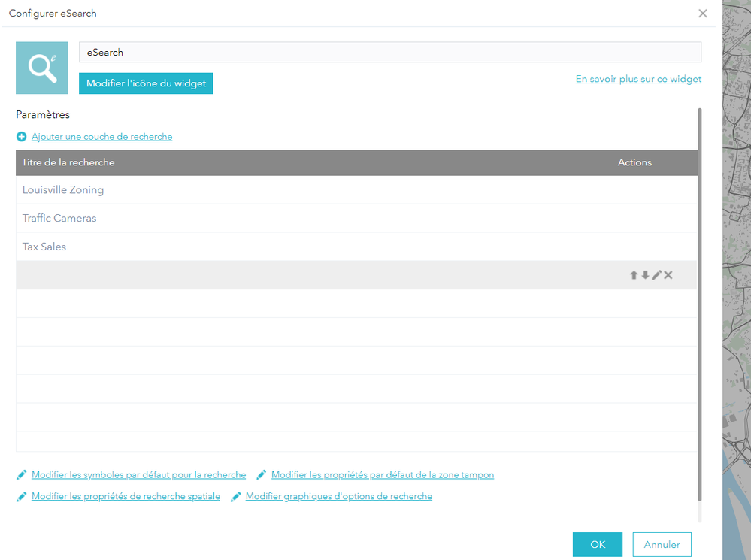Click the dialog's vertical scrollbar
Screen dimensions: 751x560
tap(700, 304)
